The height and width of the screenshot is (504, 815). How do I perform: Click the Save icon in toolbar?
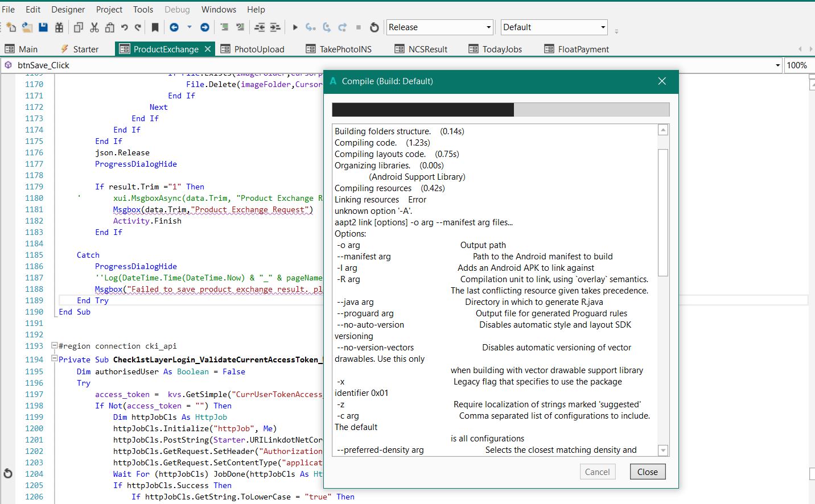[43, 27]
